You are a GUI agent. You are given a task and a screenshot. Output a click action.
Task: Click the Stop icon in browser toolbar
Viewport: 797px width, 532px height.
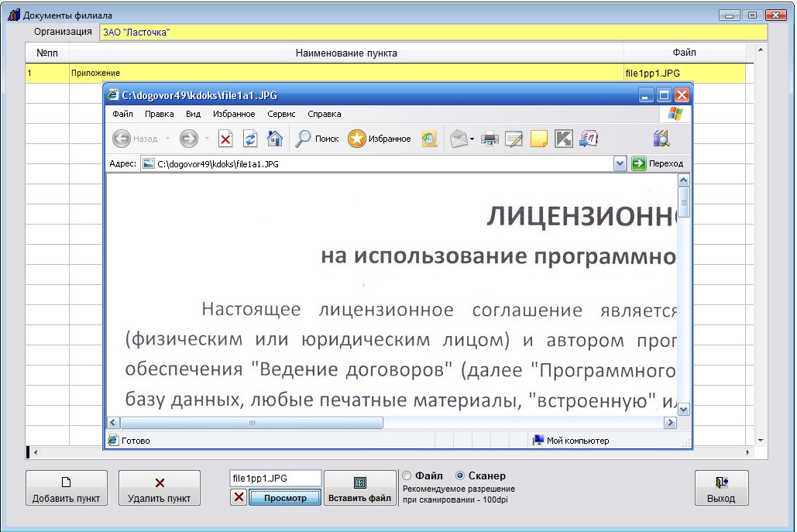(225, 139)
